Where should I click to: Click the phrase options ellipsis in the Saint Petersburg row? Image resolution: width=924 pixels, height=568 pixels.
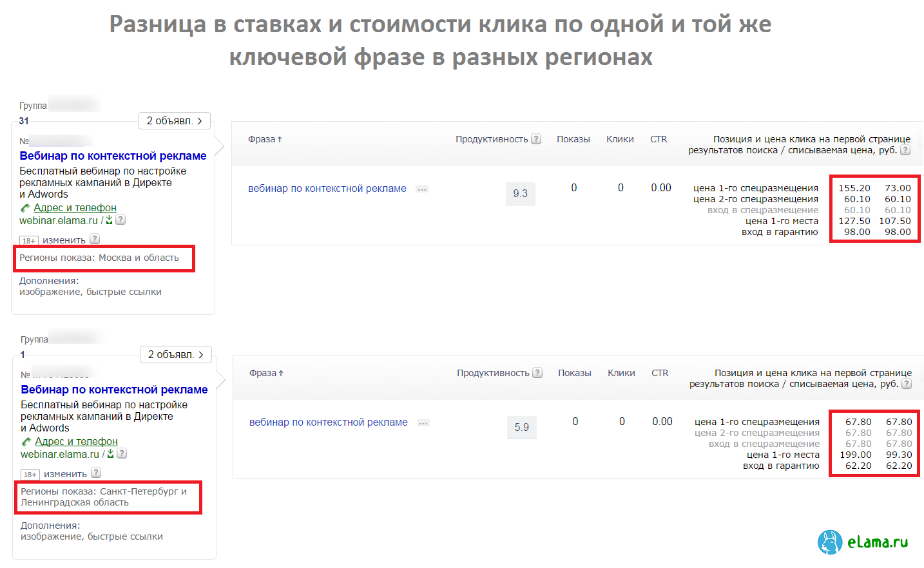tap(423, 423)
